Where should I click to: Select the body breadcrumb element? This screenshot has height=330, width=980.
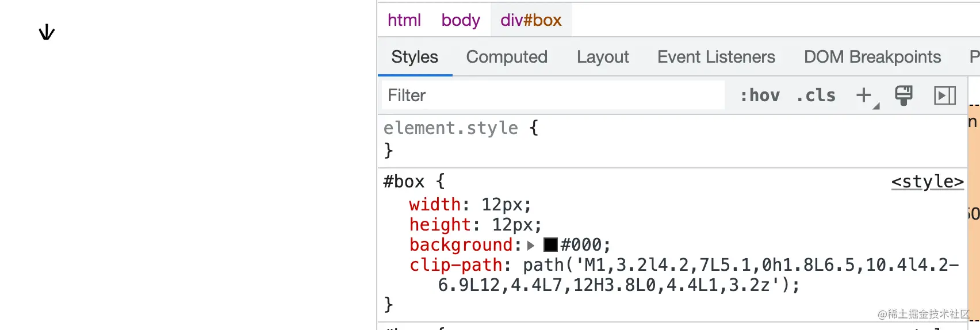(461, 20)
